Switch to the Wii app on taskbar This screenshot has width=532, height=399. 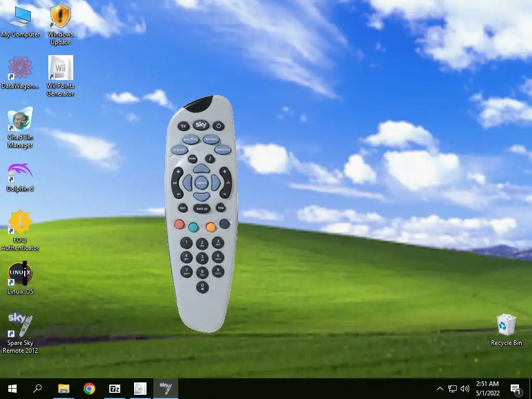[140, 389]
